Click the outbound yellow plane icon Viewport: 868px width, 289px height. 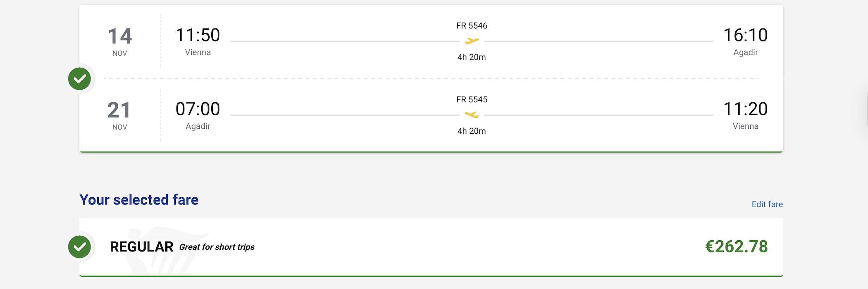click(472, 41)
